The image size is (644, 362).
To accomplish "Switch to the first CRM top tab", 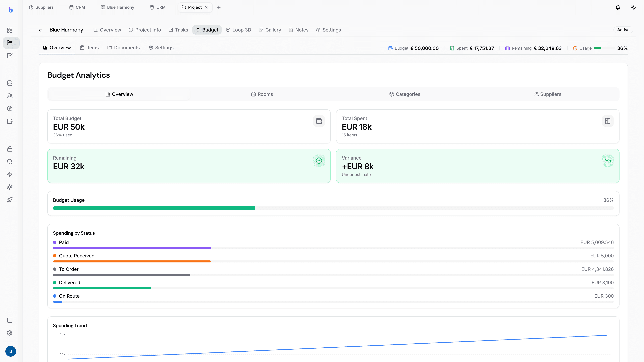I will coord(77,8).
